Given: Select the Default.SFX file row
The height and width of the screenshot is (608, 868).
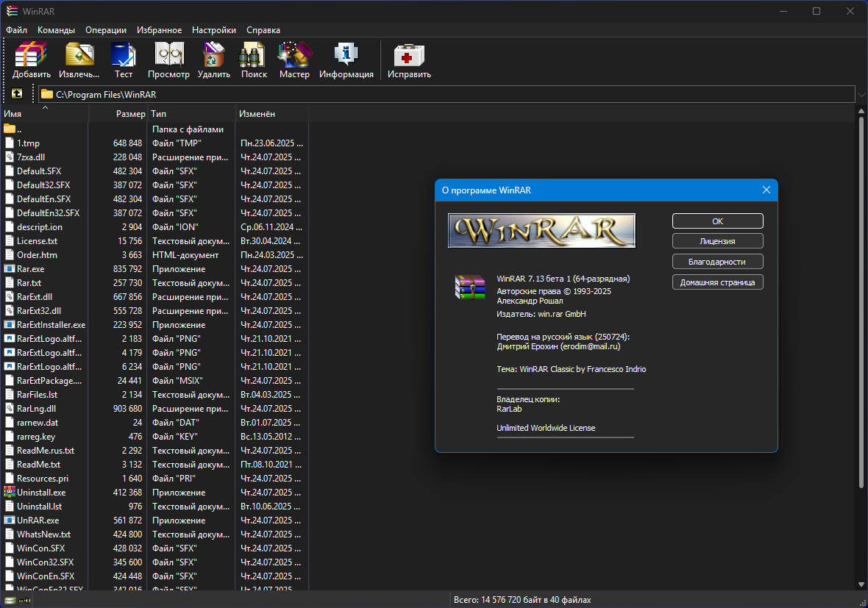Looking at the screenshot, I should (x=154, y=171).
